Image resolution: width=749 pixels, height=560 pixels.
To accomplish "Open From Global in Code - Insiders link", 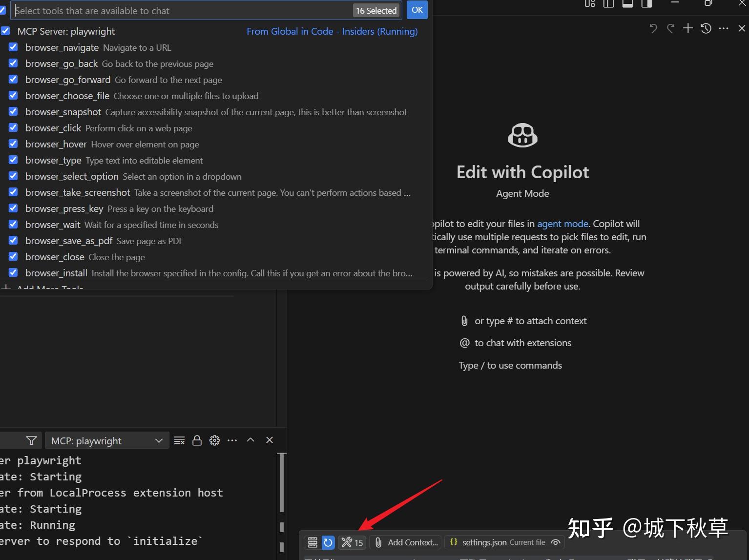I will tap(332, 31).
